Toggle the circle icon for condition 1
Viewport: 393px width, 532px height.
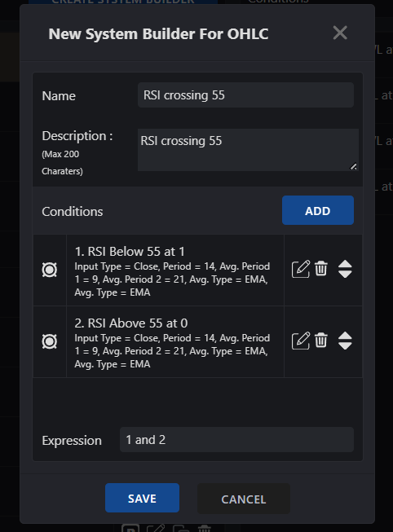50,270
